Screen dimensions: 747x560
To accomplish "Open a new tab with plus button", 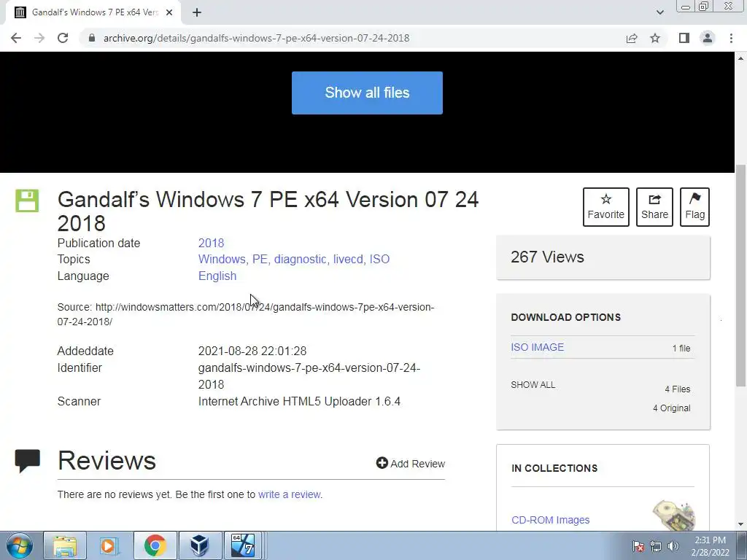I will click(197, 12).
